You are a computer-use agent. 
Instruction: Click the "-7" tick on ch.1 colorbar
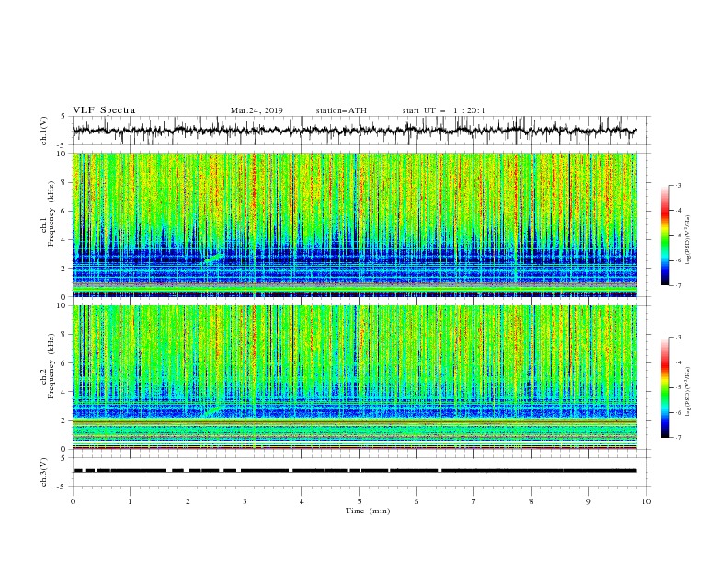coord(677,285)
